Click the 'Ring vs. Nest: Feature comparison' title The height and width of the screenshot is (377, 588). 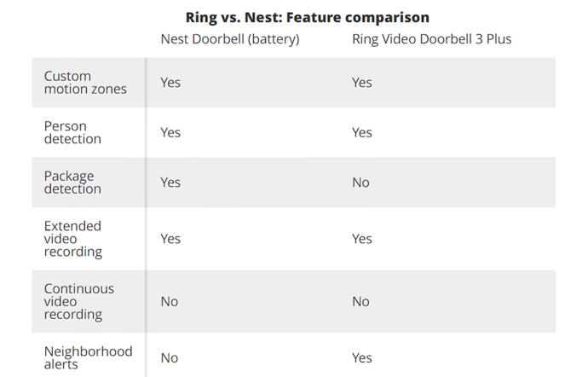[307, 17]
